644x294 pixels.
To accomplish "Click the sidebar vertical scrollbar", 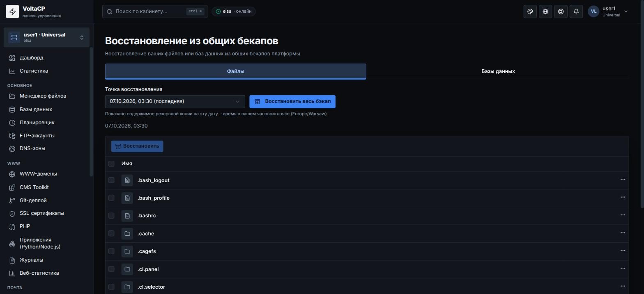I will [92, 112].
